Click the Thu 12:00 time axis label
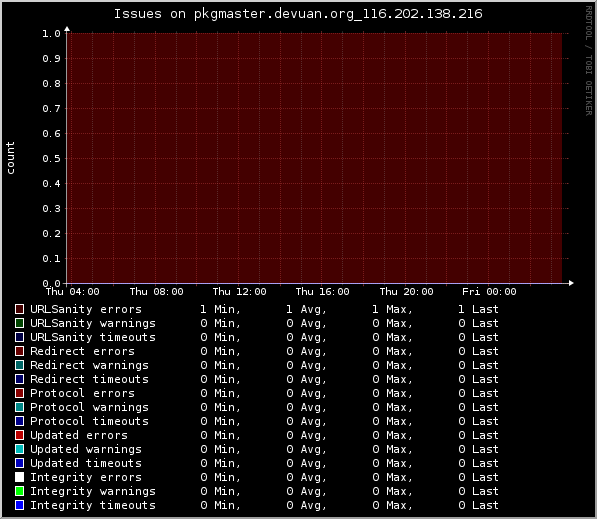This screenshot has height=519, width=597. click(239, 292)
